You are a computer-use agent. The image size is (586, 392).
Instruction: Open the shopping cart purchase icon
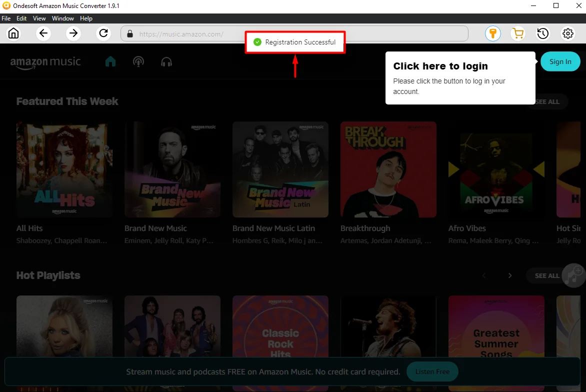click(518, 33)
